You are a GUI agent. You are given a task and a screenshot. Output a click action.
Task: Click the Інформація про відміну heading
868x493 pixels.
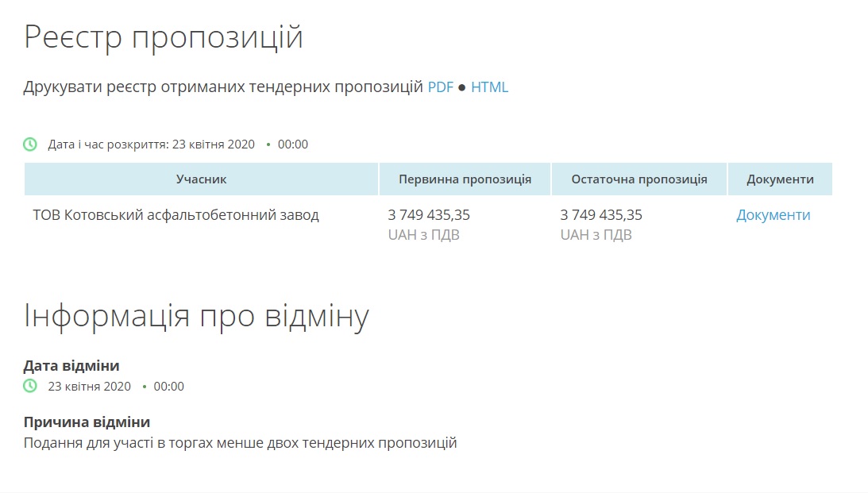(196, 316)
